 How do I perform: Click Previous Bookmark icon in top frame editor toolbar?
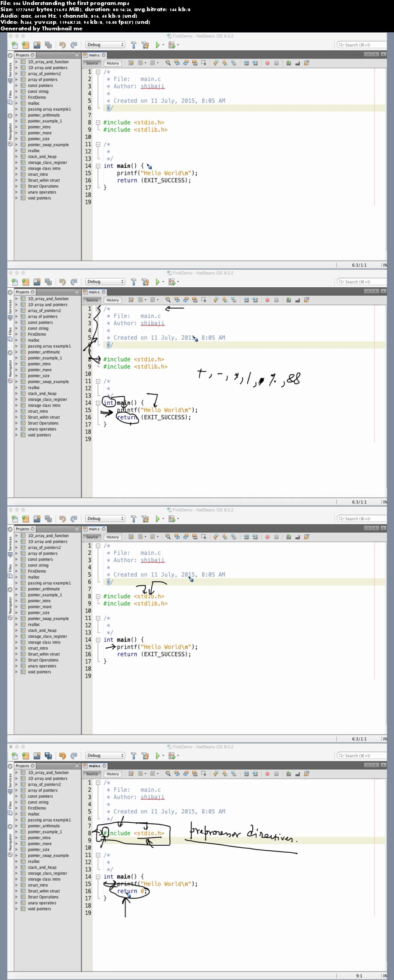(x=215, y=63)
